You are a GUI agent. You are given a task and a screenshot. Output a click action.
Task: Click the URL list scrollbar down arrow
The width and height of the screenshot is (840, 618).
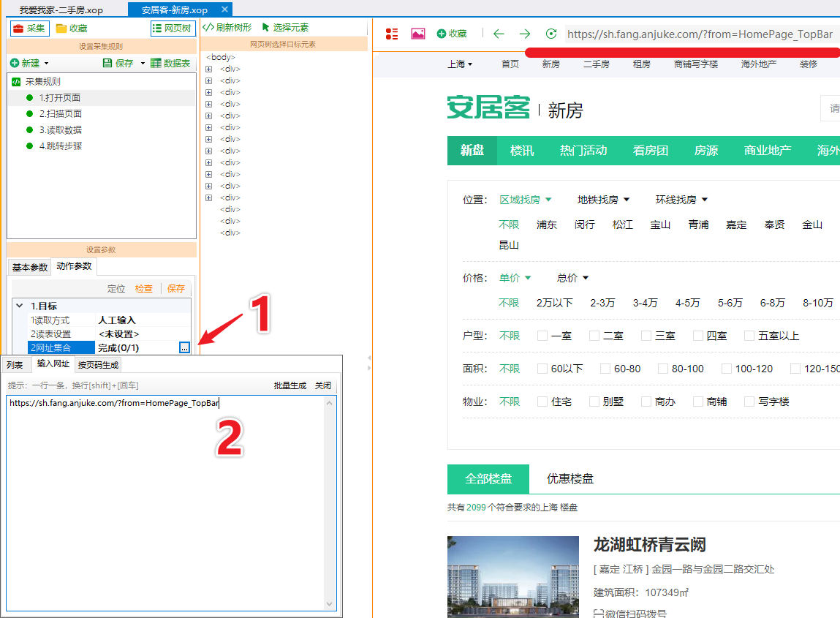pos(330,604)
